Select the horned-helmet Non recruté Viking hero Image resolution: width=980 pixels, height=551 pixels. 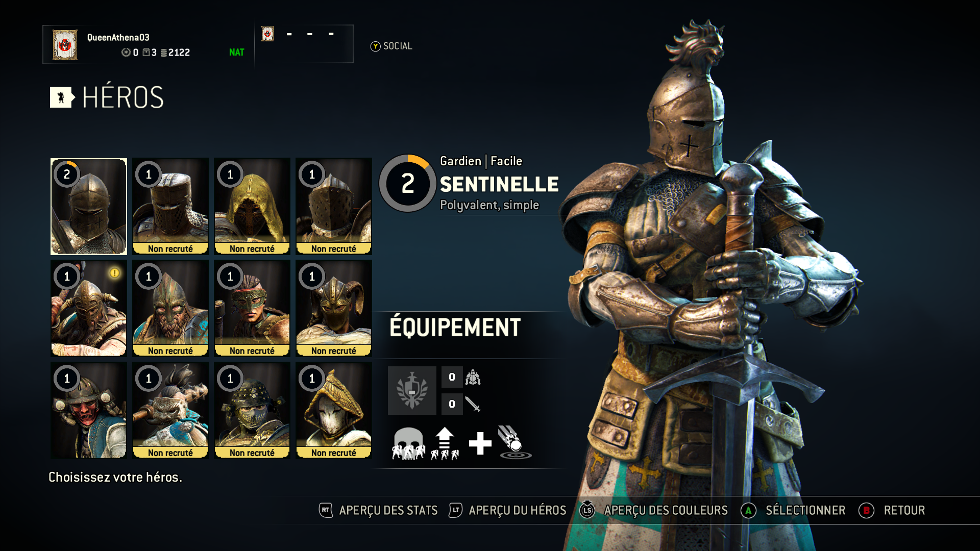click(x=334, y=308)
